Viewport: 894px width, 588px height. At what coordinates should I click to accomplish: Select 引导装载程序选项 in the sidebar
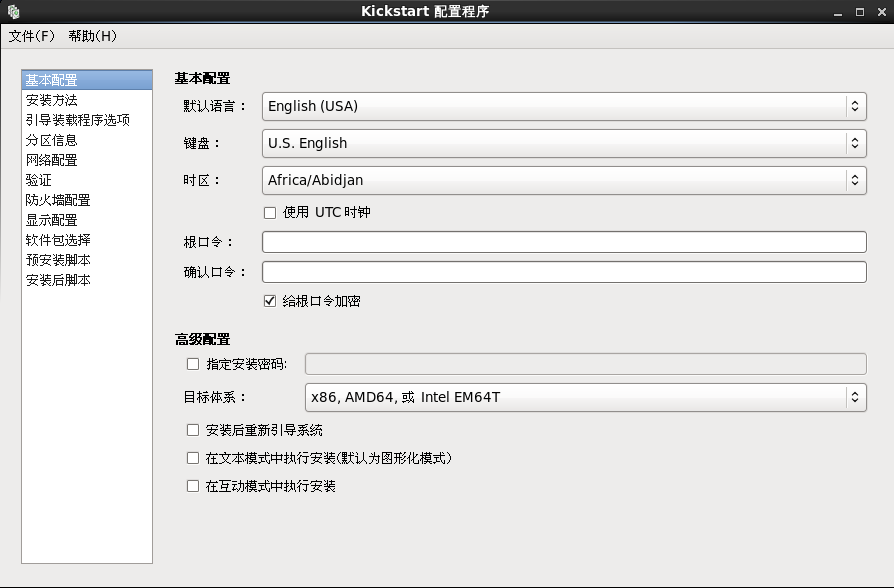click(x=87, y=120)
